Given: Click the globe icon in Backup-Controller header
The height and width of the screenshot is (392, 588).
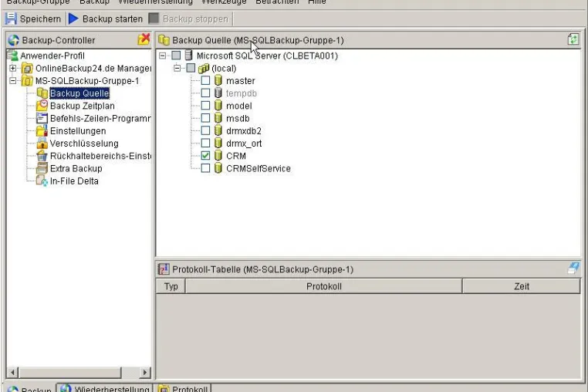Looking at the screenshot, I should (x=13, y=40).
